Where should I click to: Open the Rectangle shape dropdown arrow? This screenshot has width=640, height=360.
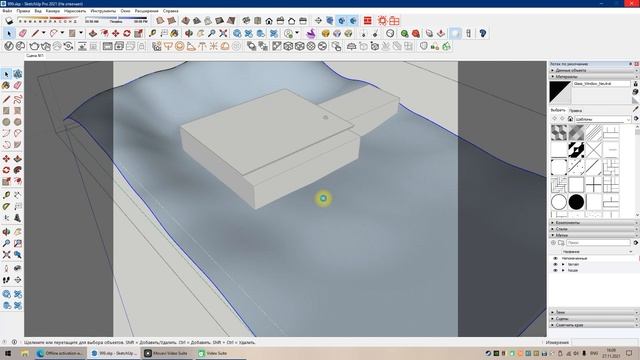tap(81, 33)
